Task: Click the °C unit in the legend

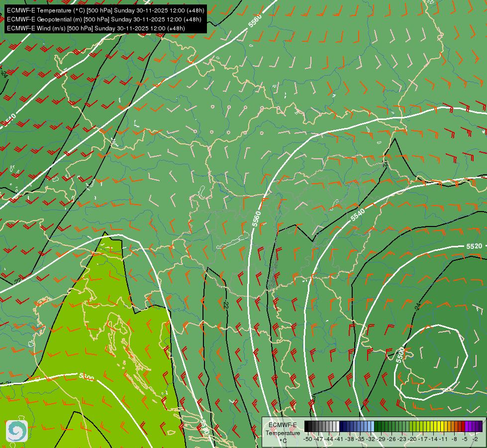Action: (283, 441)
